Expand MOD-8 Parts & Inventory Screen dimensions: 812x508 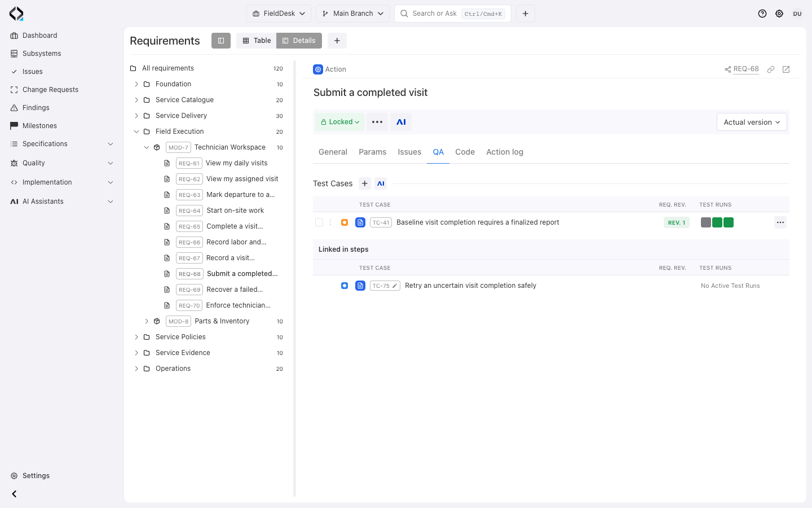pyautogui.click(x=147, y=321)
